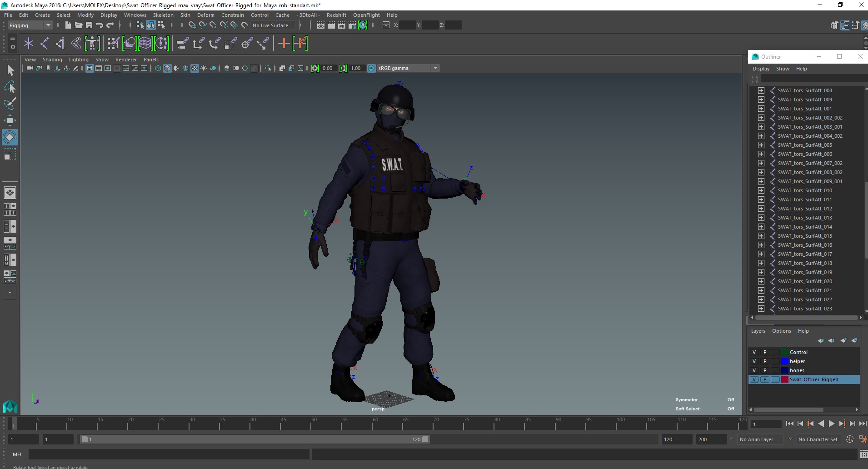Toggle visibility V of bones layer
Image resolution: width=868 pixels, height=469 pixels.
coord(754,370)
